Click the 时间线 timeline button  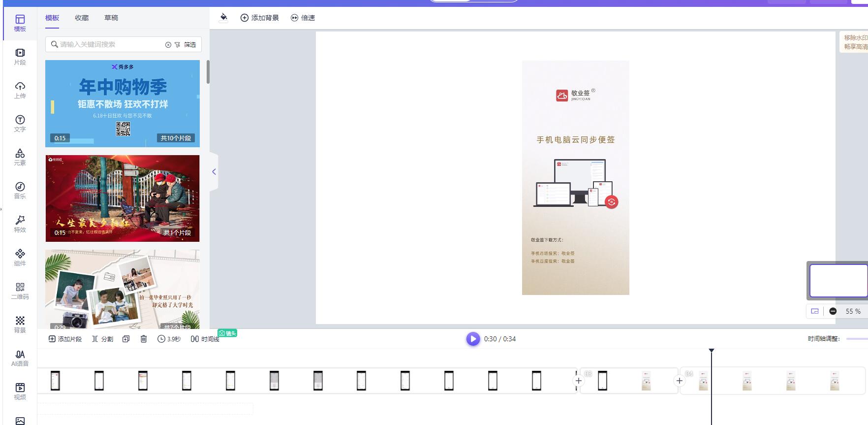pos(205,339)
